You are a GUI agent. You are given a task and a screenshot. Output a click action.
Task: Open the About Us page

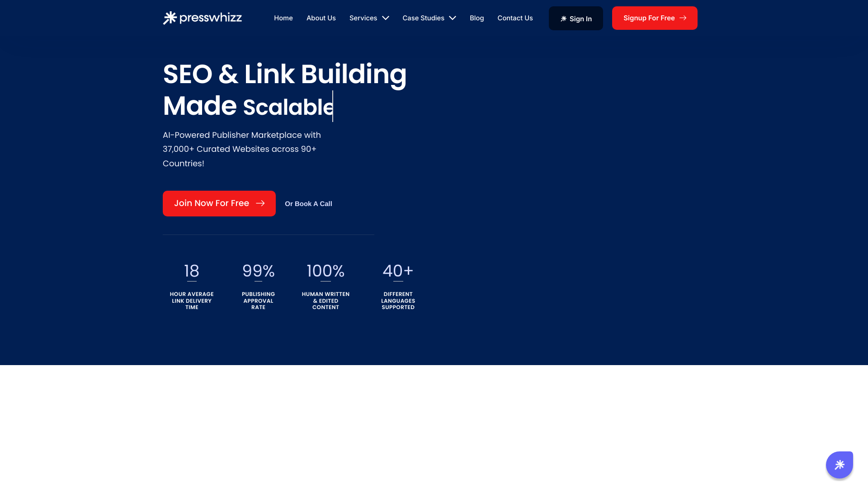click(321, 18)
